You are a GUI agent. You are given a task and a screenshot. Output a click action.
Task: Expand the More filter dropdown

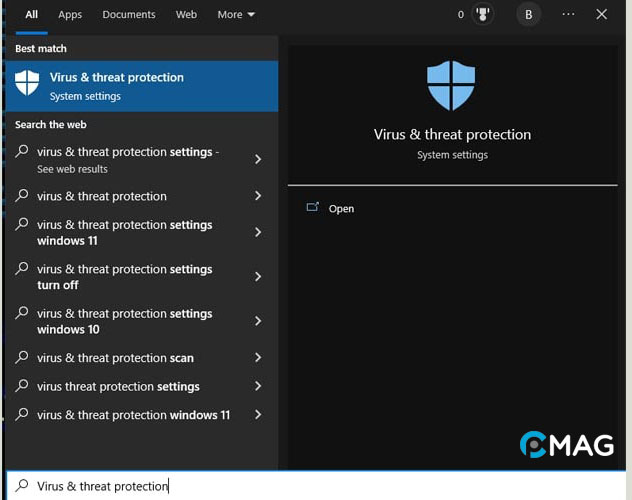click(236, 15)
